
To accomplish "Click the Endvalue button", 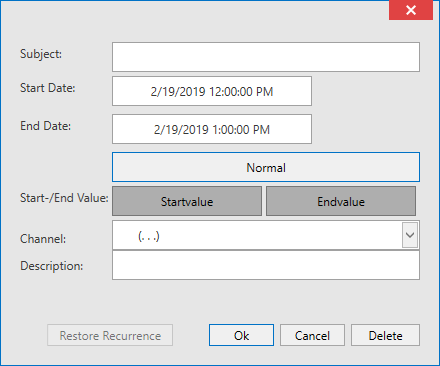I will [x=341, y=201].
